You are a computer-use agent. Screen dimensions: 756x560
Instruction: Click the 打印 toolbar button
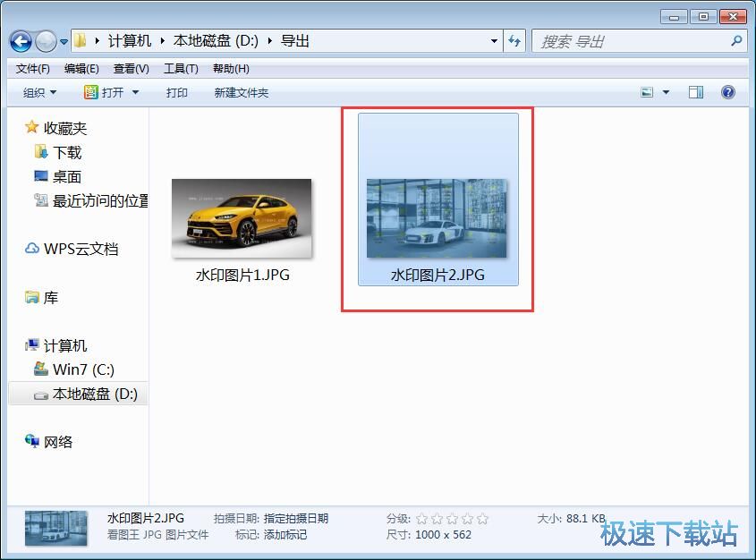point(176,92)
